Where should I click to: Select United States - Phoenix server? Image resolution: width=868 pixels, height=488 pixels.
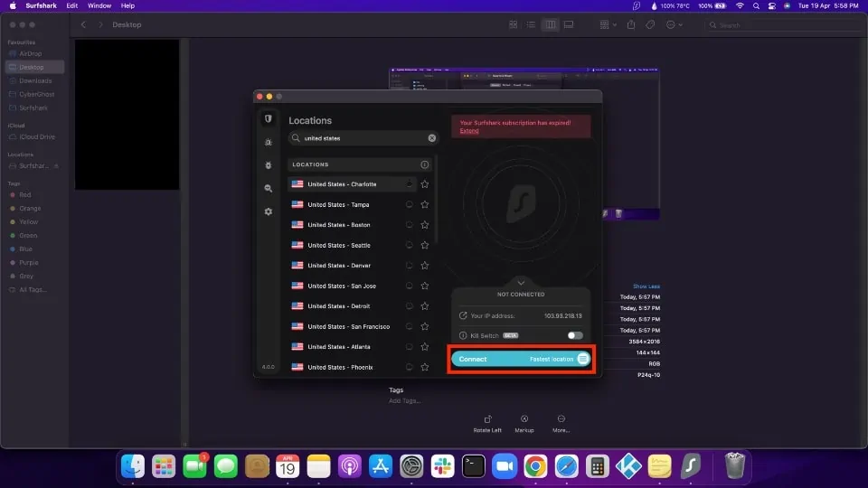click(352, 368)
